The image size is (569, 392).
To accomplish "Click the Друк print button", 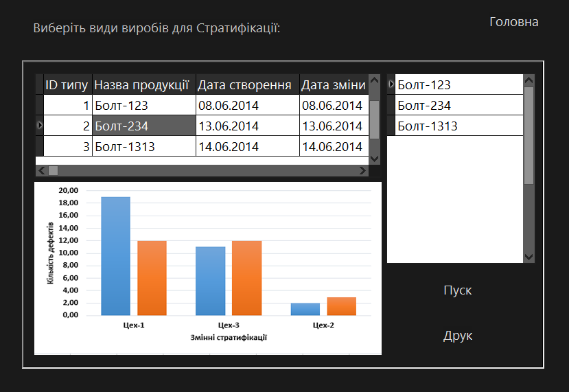I will pyautogui.click(x=458, y=336).
